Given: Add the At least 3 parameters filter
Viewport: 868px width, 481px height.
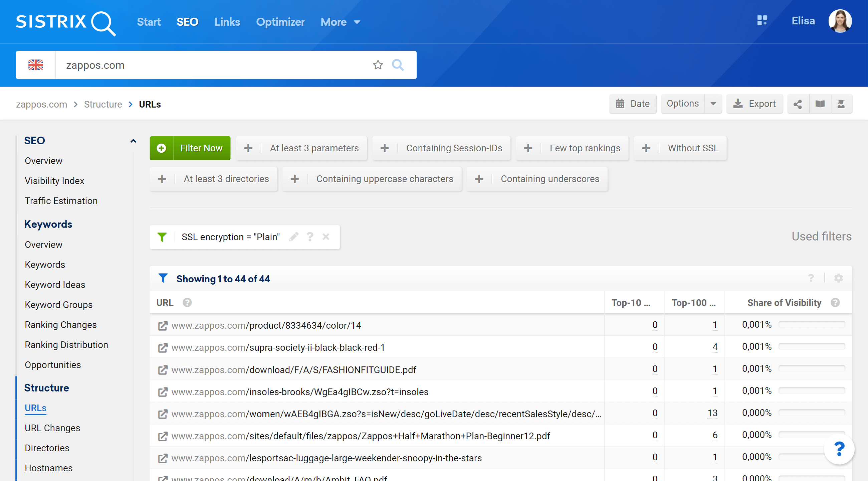Looking at the screenshot, I should (301, 148).
